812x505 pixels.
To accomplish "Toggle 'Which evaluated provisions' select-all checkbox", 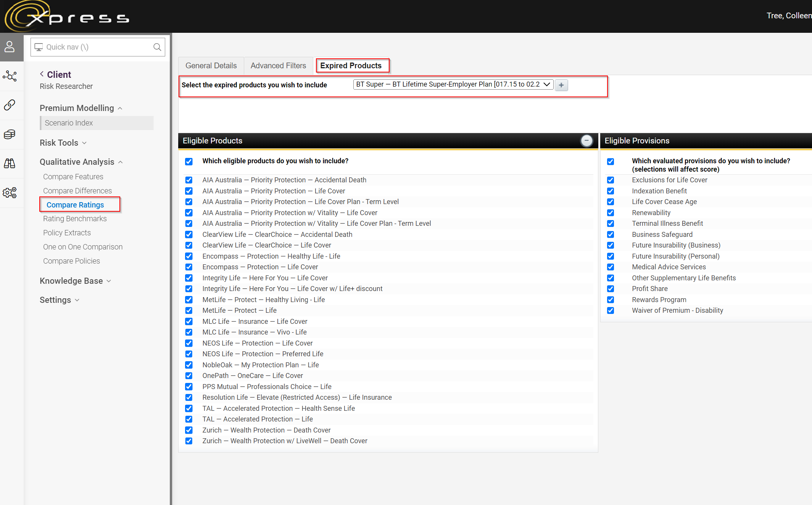I will 611,161.
